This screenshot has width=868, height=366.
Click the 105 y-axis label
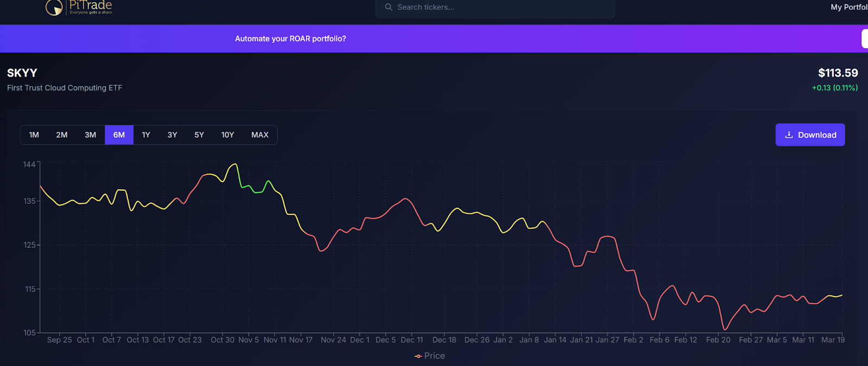[x=29, y=332]
